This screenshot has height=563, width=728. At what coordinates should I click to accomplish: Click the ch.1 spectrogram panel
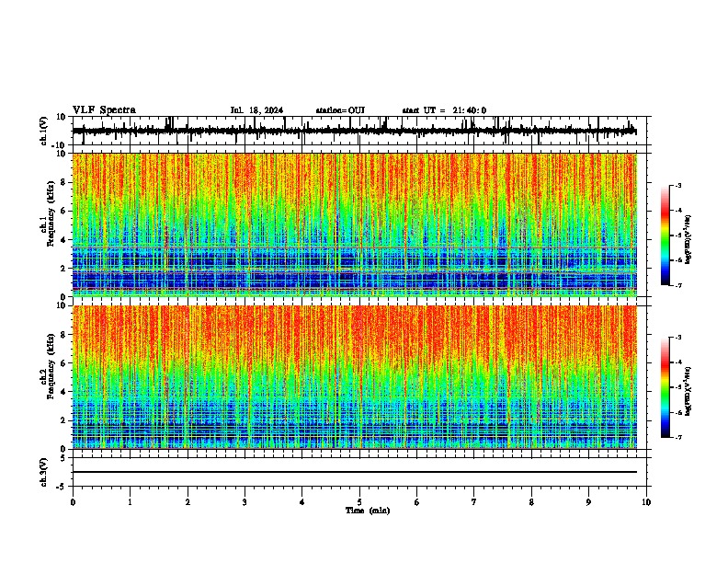click(355, 224)
